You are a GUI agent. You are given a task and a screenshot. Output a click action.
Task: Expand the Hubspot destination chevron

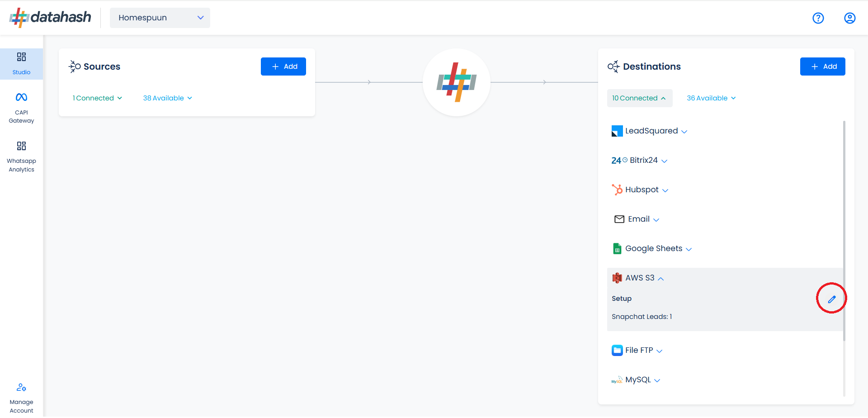point(665,190)
